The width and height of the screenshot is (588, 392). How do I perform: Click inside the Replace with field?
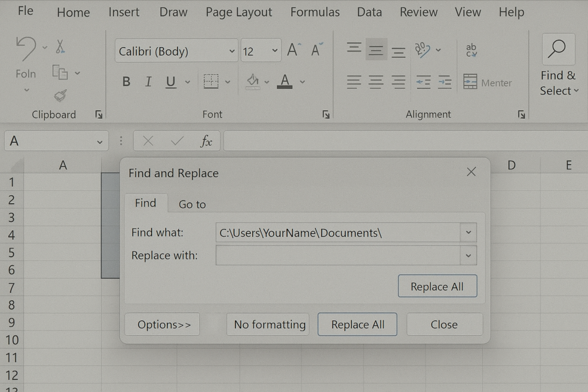[338, 255]
